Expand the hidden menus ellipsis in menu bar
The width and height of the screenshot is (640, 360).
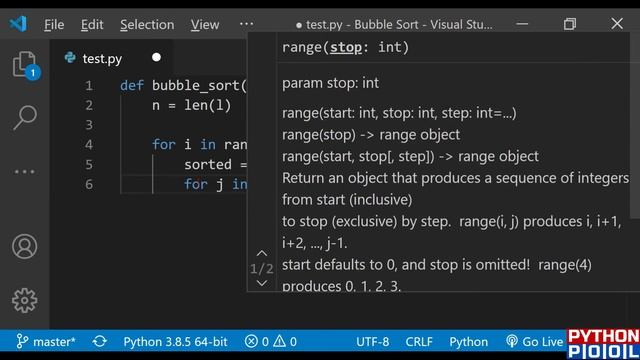pos(246,24)
